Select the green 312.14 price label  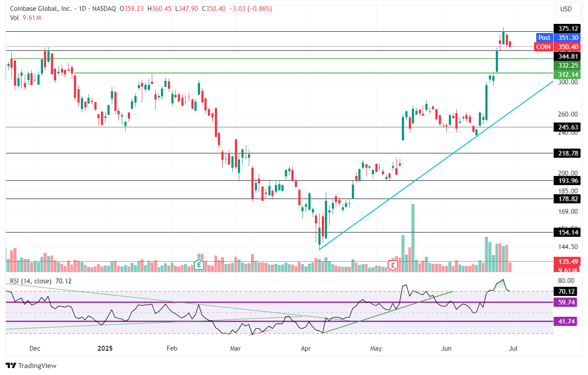(567, 74)
